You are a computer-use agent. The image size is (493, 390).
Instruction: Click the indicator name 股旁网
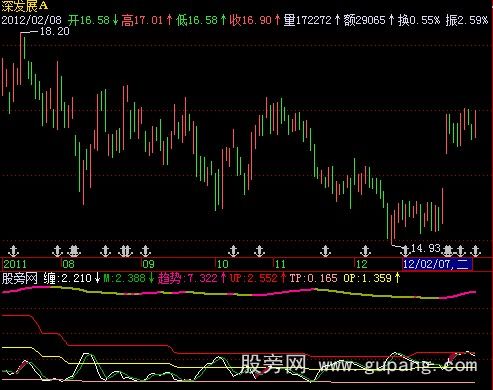(x=19, y=278)
